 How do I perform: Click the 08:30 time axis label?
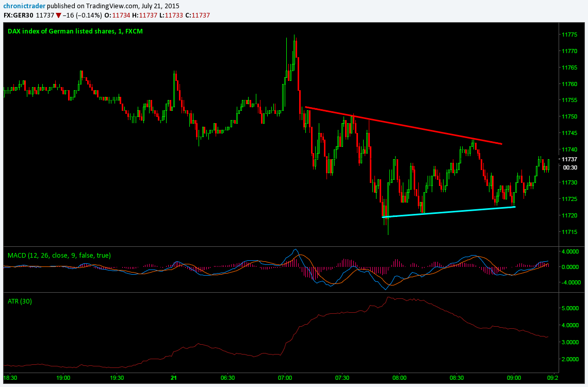(456, 378)
